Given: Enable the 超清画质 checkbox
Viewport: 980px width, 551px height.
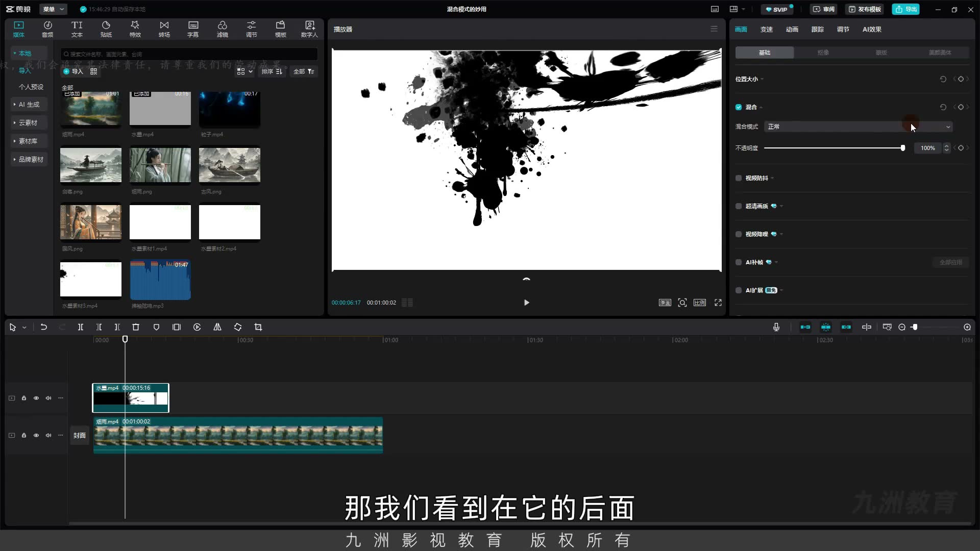Looking at the screenshot, I should 739,206.
